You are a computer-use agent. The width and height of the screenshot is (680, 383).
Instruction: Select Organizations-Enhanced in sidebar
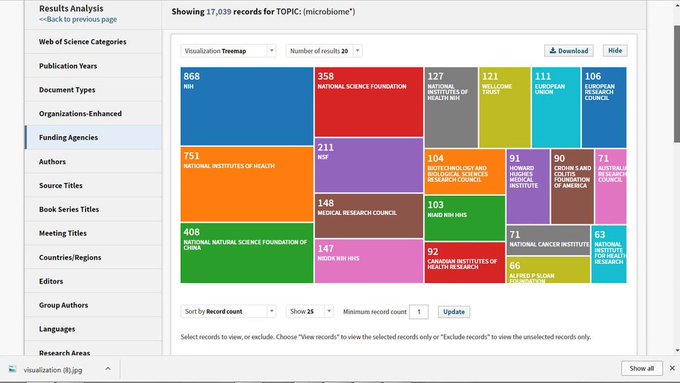point(93,114)
